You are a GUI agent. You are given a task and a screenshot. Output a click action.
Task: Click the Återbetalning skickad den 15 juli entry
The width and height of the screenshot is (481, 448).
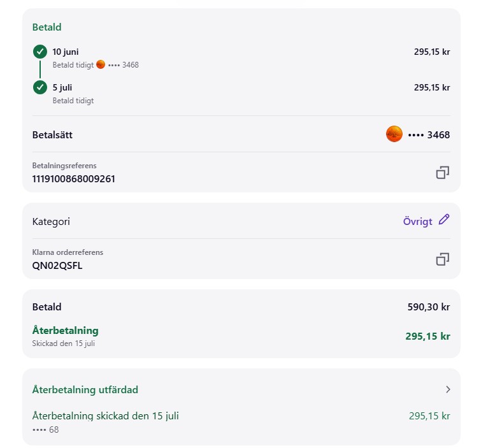(105, 416)
